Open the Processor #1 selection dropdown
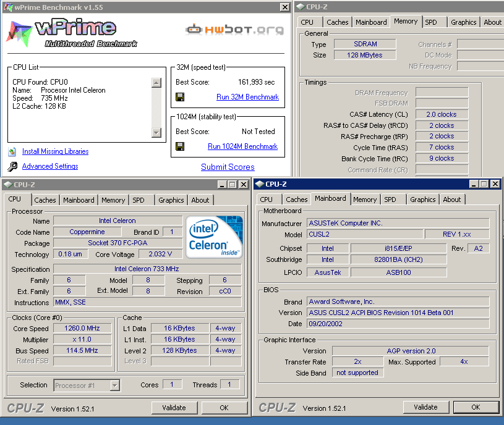The image size is (504, 425). tap(114, 385)
